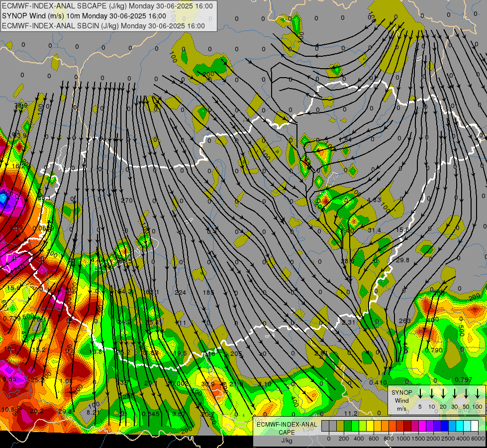Click the 50 m/s wind arrow legend symbol
This screenshot has width=487, height=448.
[x=466, y=393]
